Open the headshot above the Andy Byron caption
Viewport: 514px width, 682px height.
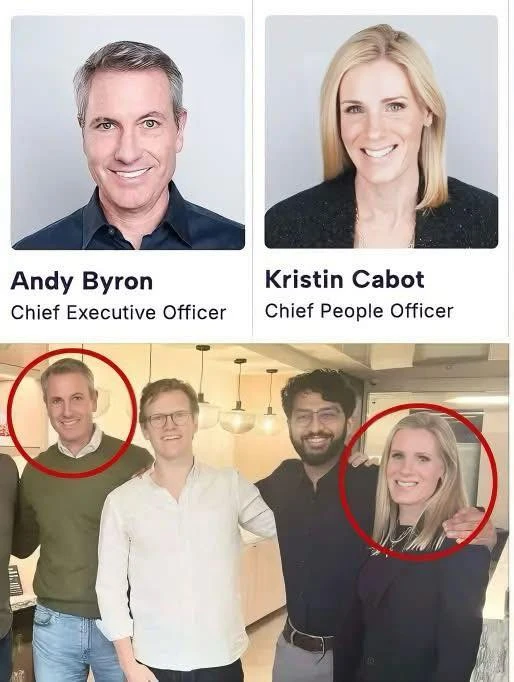click(128, 132)
